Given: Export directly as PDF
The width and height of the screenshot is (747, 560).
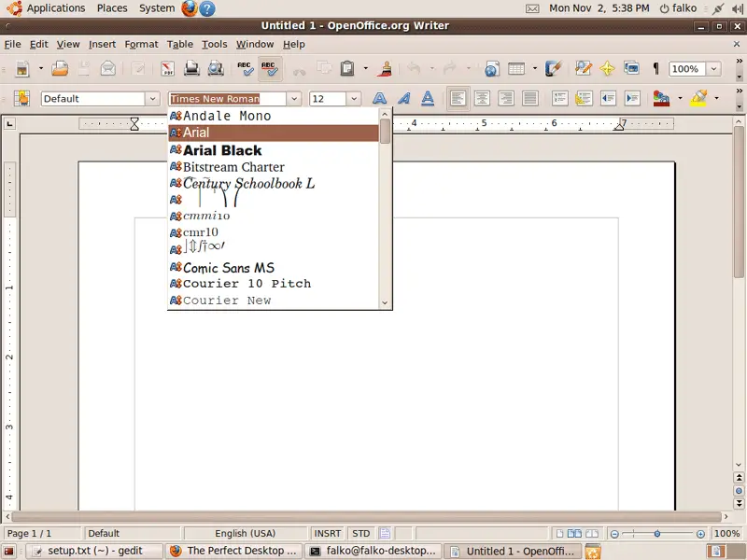Looking at the screenshot, I should (167, 69).
